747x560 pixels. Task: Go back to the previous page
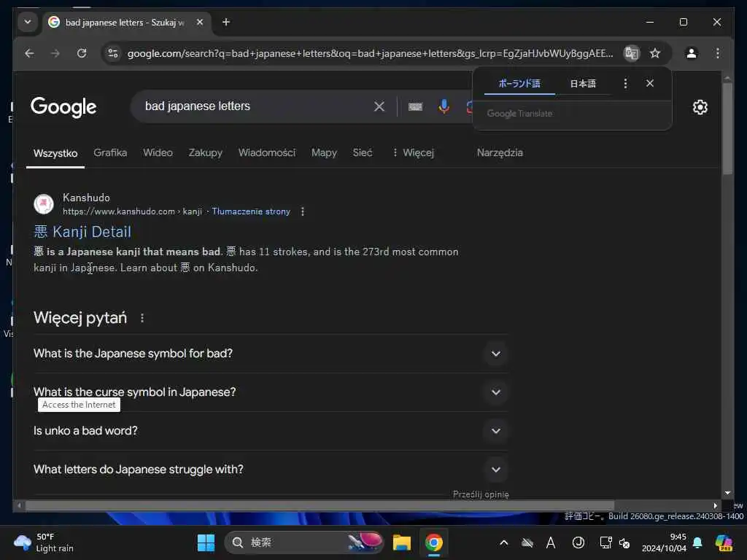pos(29,53)
